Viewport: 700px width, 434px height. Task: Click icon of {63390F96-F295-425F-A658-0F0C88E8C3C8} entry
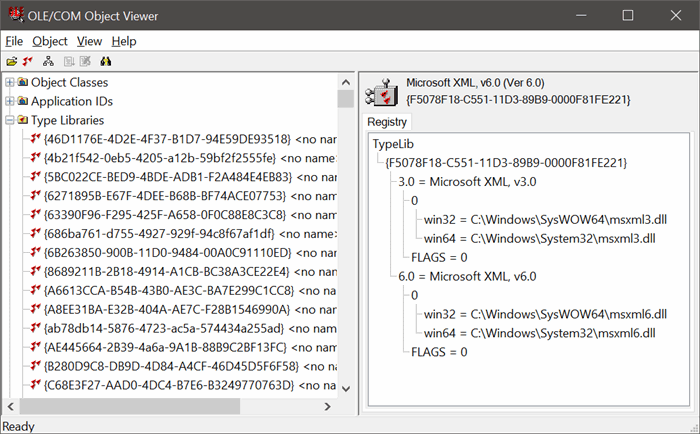36,215
